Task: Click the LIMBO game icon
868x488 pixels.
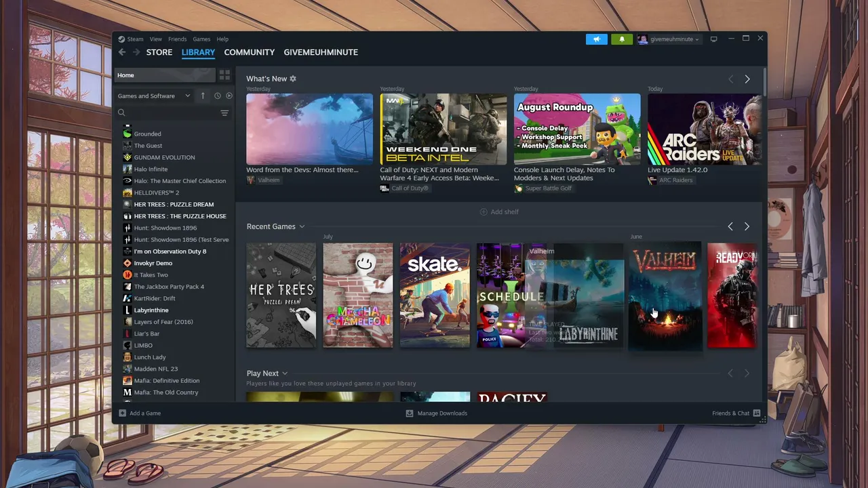Action: pyautogui.click(x=127, y=345)
